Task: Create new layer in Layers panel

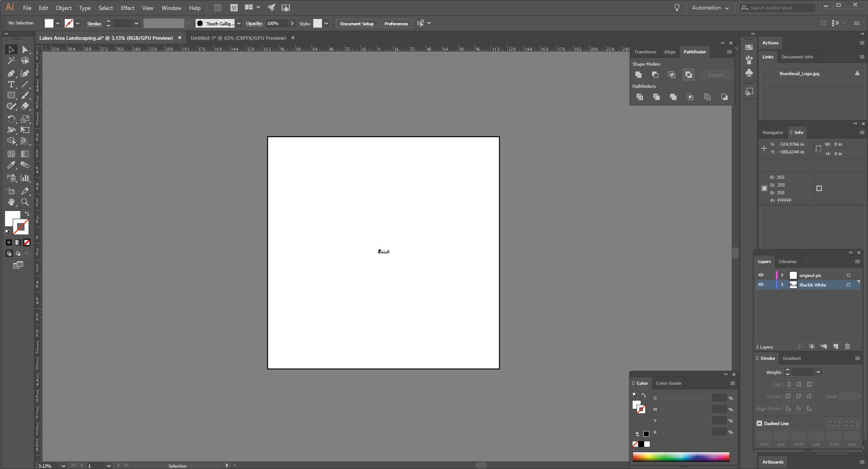Action: (x=836, y=346)
